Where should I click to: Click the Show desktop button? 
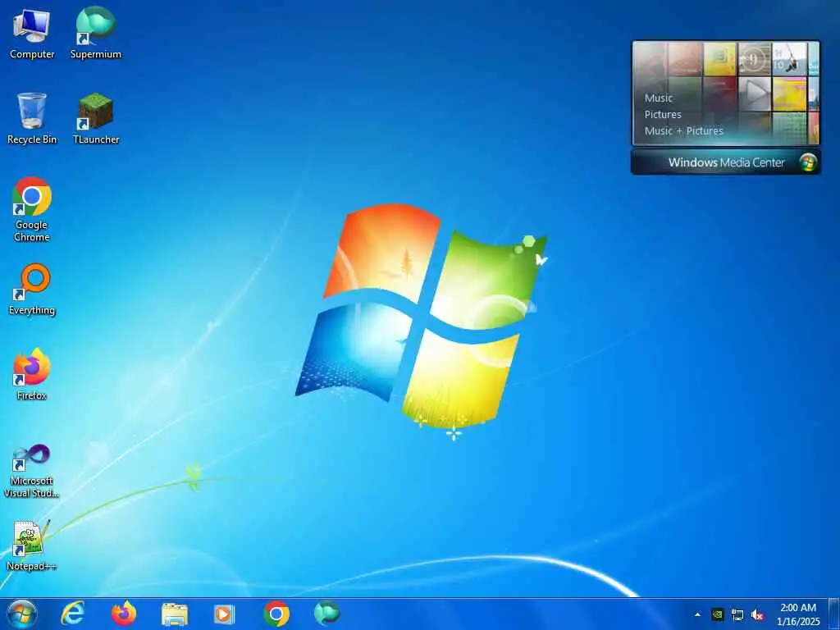pyautogui.click(x=834, y=614)
